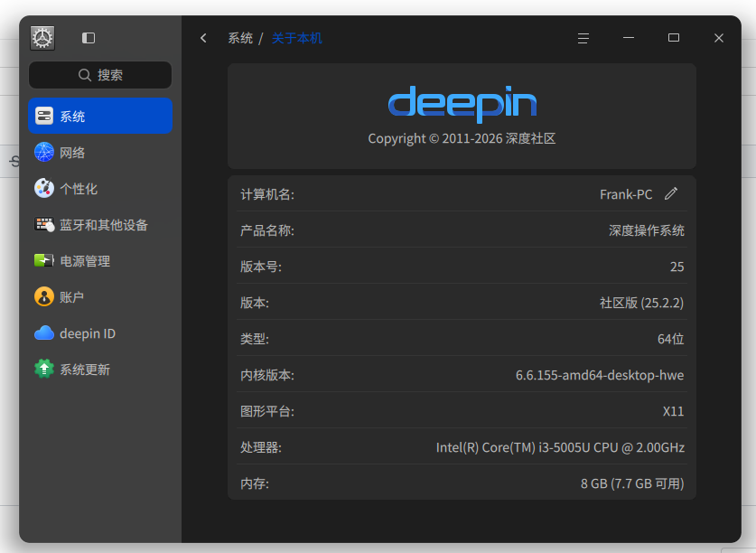This screenshot has height=553, width=756.
Task: Click the copyright line 2011-2026 深度社区
Action: pyautogui.click(x=462, y=138)
